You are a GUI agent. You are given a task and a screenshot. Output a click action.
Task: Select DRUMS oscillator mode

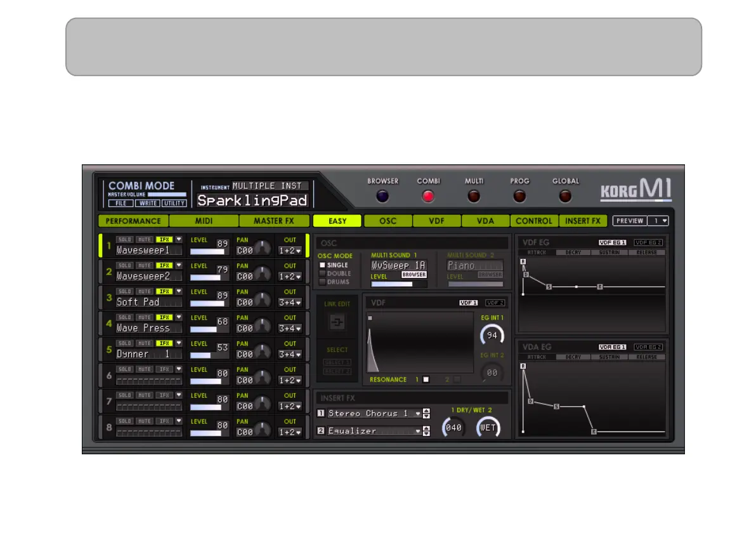[x=322, y=282]
